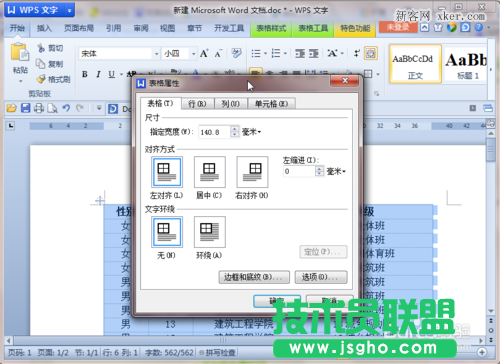Click the Print icon in quick toolbar
The width and height of the screenshot is (500, 364).
(x=39, y=108)
